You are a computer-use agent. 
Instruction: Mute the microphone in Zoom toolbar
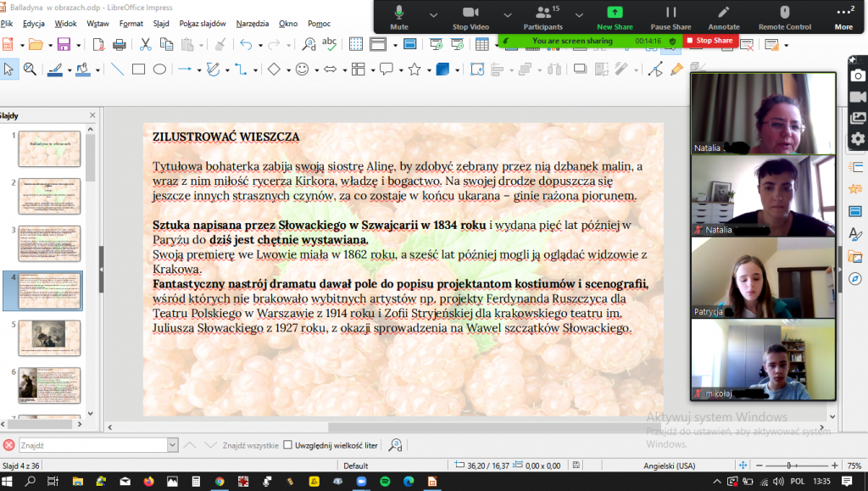(x=398, y=16)
